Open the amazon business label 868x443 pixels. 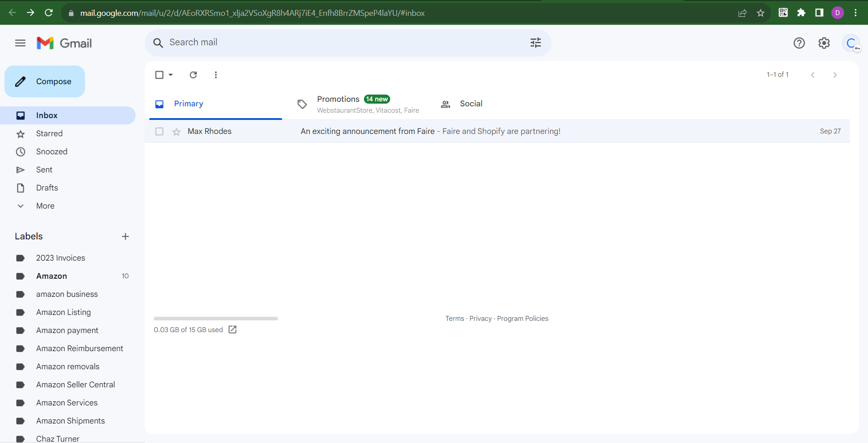click(x=68, y=294)
